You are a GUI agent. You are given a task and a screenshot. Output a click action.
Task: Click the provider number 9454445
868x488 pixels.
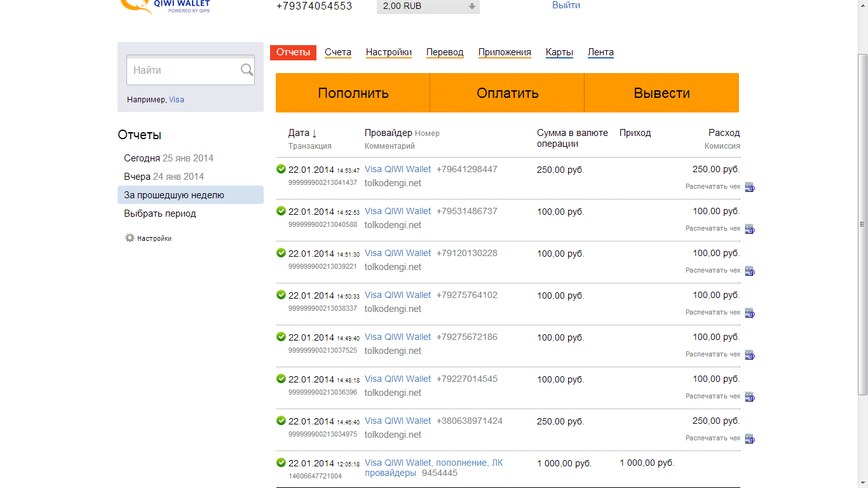pyautogui.click(x=440, y=473)
